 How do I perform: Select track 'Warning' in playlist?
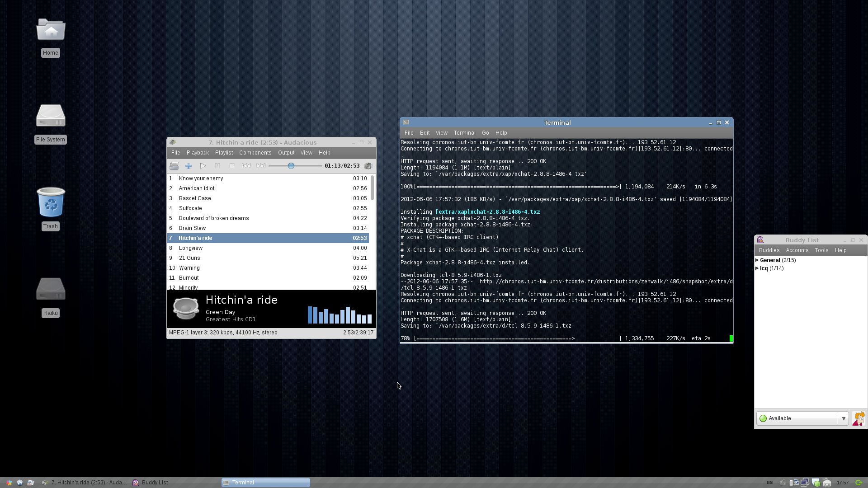point(268,268)
